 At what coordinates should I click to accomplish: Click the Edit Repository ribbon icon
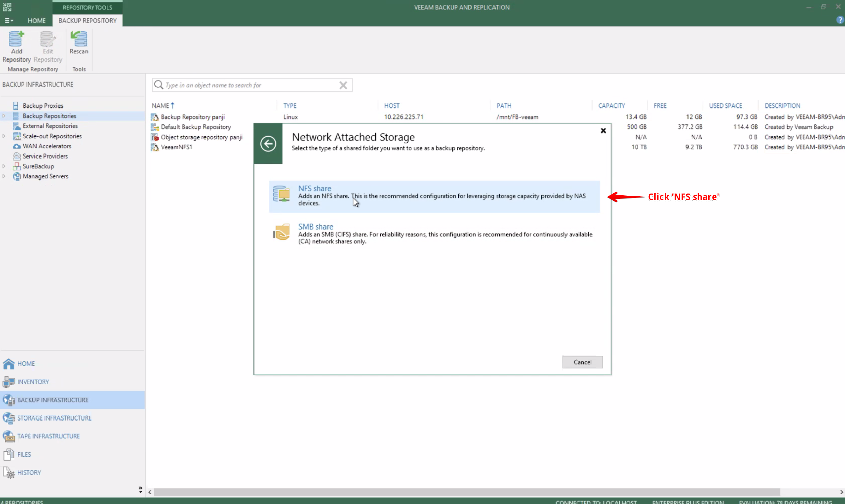[48, 39]
